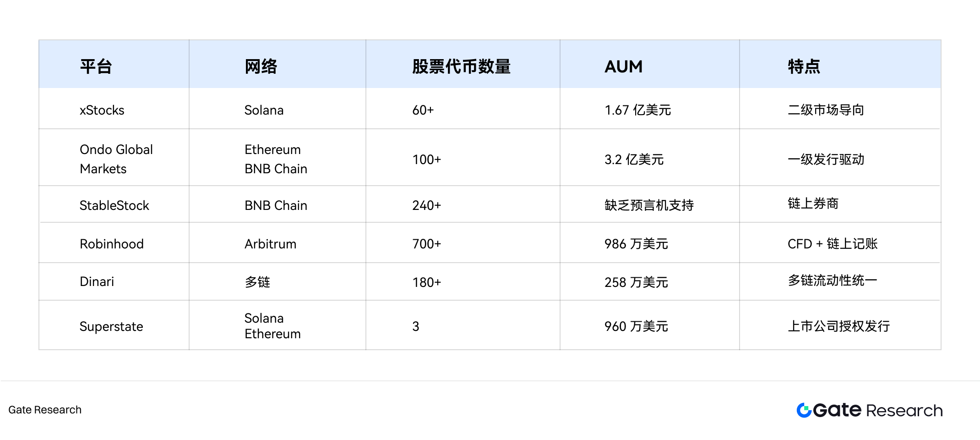Click the Gate Research logo icon

pyautogui.click(x=804, y=410)
